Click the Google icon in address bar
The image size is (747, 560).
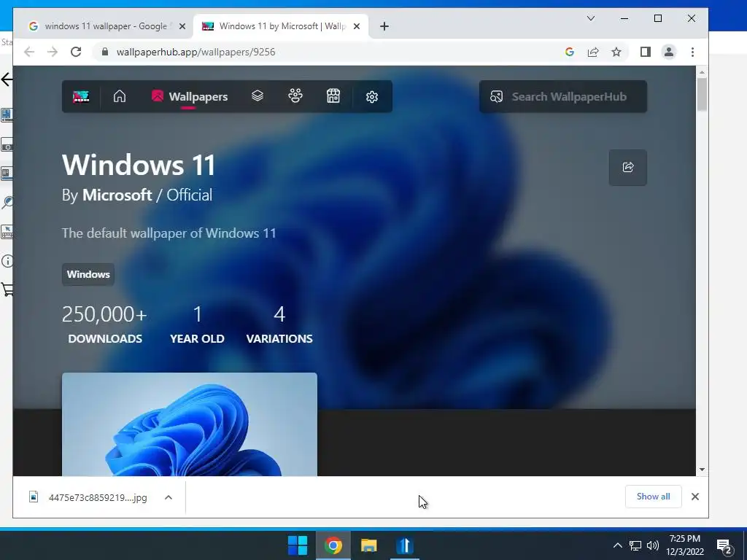coord(569,52)
